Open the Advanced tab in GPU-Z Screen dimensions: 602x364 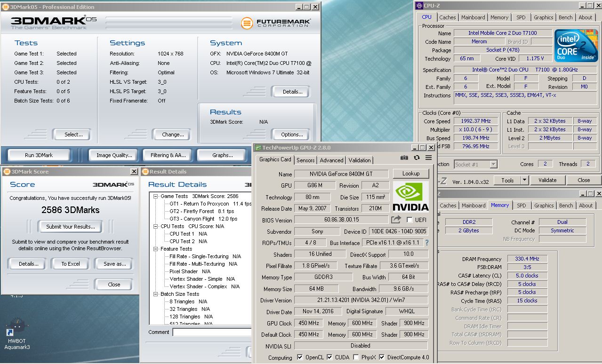click(x=331, y=160)
